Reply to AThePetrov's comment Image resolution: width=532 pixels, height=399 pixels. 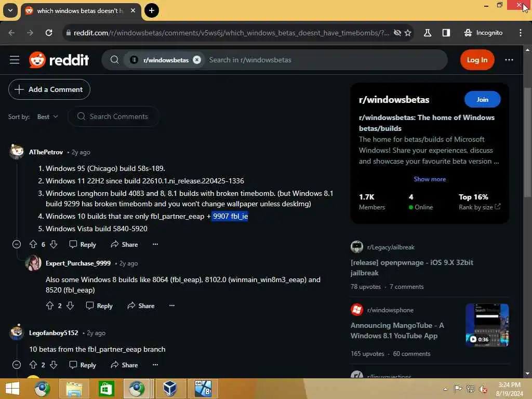(83, 244)
